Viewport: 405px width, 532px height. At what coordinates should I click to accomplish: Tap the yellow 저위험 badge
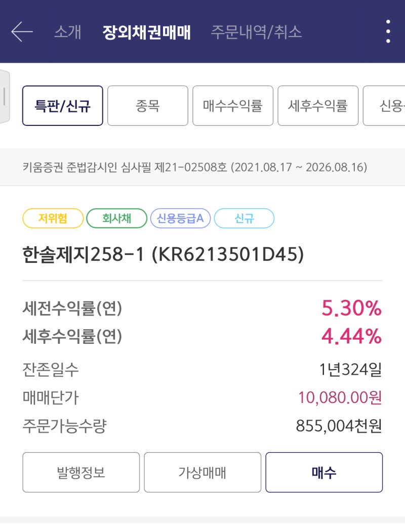[x=53, y=218]
